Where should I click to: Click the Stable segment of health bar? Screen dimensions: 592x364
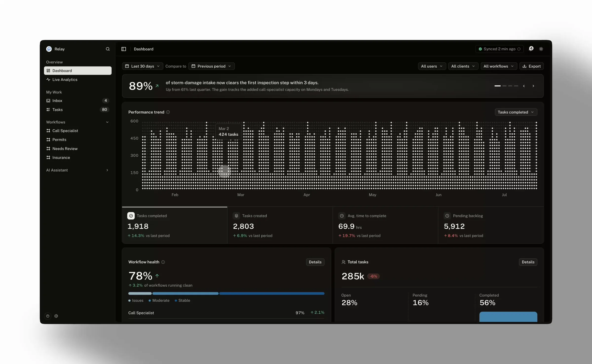[272, 293]
